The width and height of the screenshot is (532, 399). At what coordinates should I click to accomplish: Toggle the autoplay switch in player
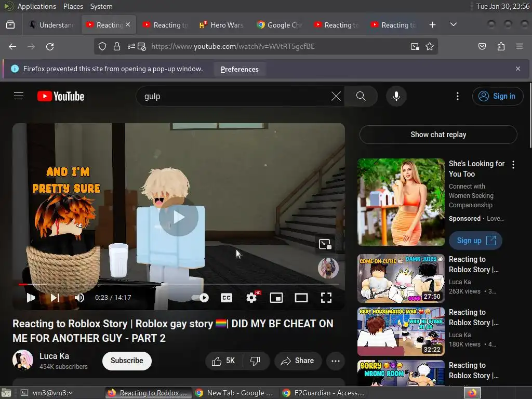[x=200, y=298]
